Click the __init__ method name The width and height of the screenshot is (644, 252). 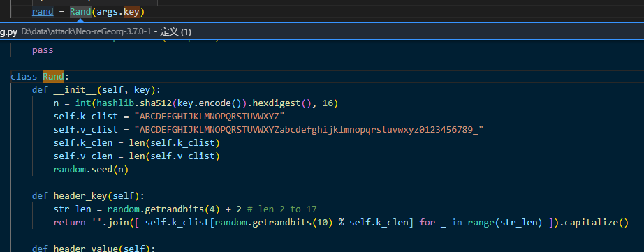pos(75,90)
